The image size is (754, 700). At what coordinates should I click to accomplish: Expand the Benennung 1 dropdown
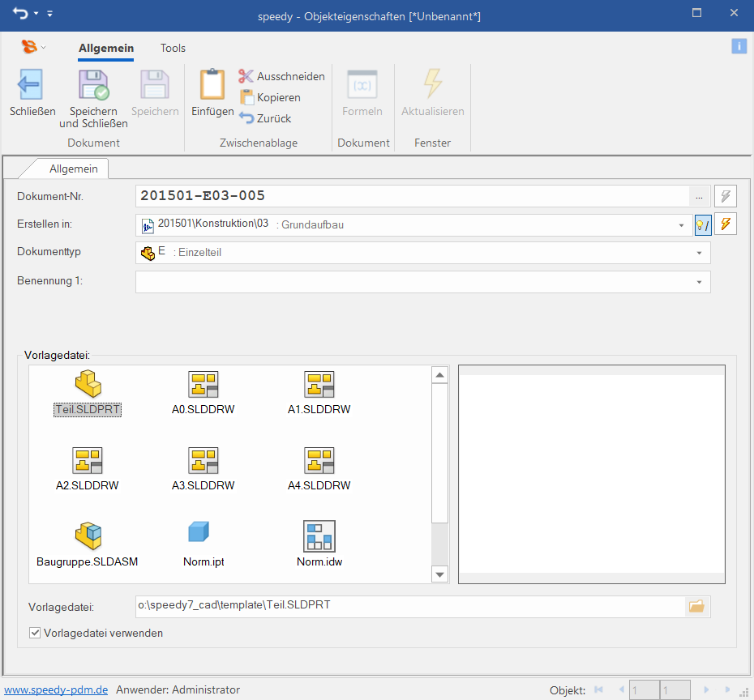699,282
